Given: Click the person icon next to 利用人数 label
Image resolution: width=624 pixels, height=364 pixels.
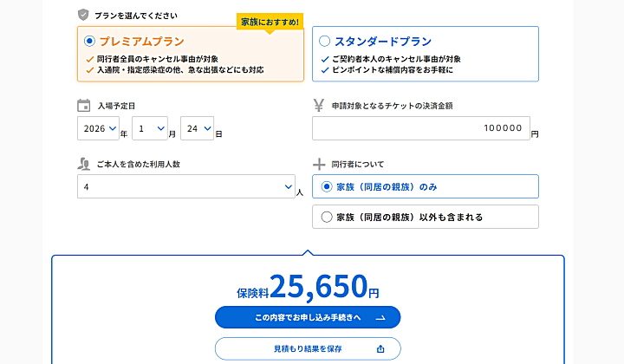Looking at the screenshot, I should 83,163.
